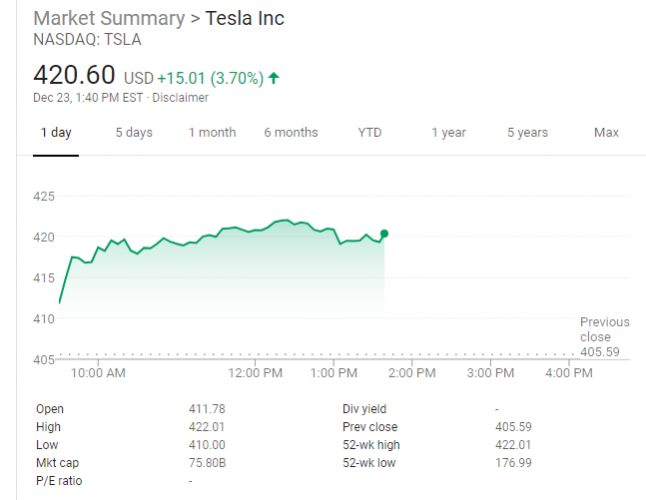This screenshot has width=646, height=500.
Task: Click the 12:00 PM axis label
Action: [x=254, y=373]
